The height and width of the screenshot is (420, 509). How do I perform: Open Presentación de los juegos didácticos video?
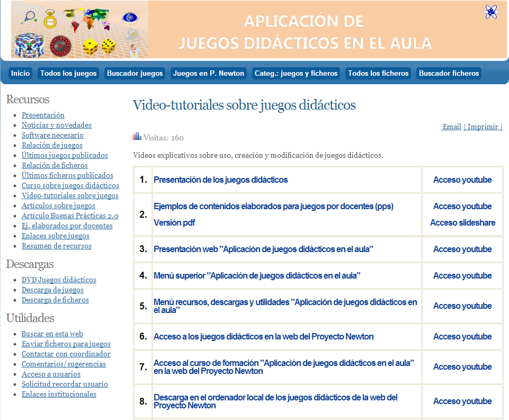tap(220, 180)
